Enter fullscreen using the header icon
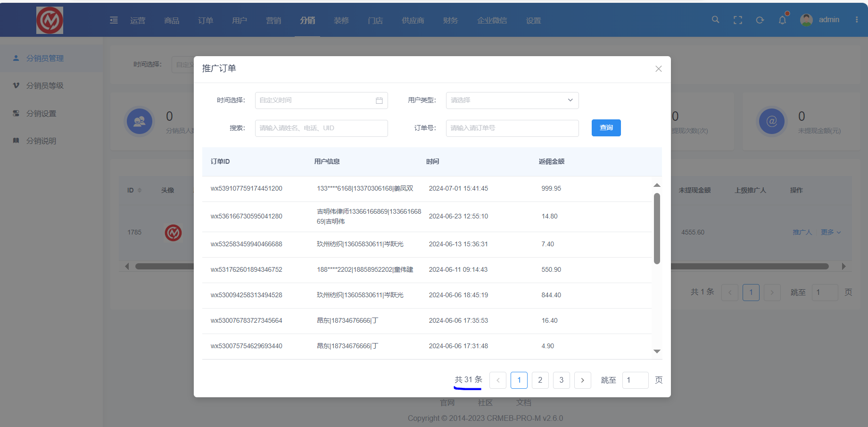 (738, 20)
